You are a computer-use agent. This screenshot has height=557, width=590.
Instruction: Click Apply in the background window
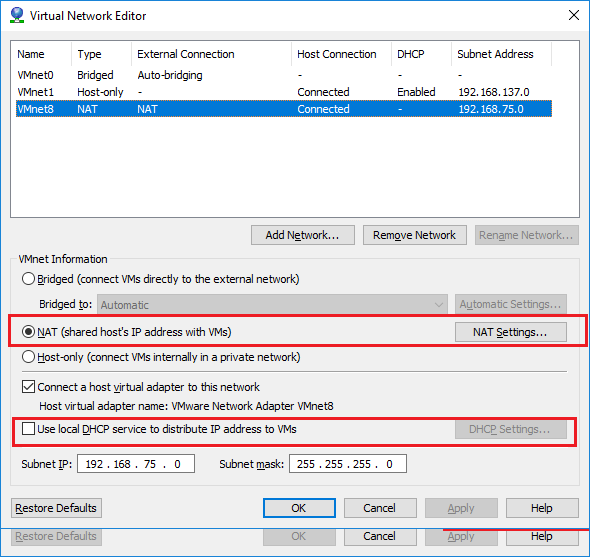click(461, 537)
